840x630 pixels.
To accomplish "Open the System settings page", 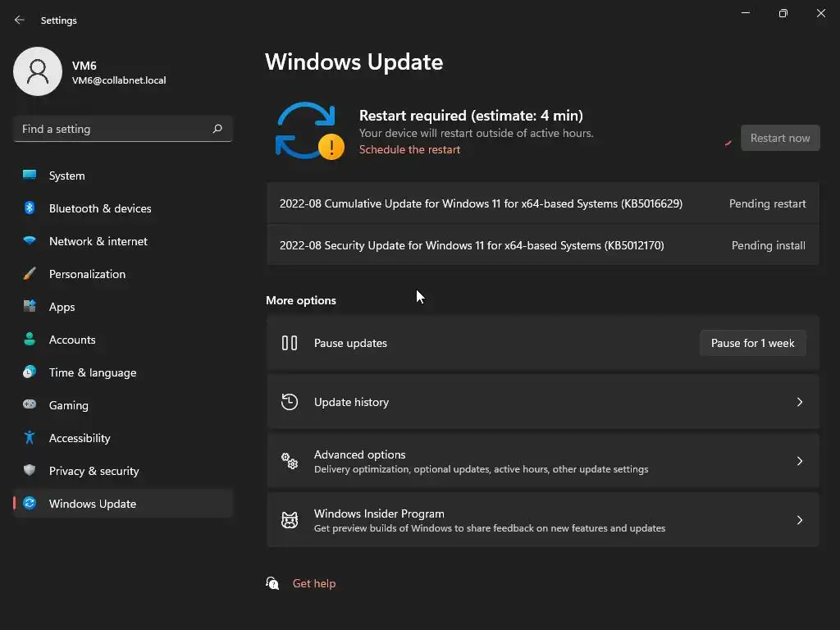I will pos(66,176).
